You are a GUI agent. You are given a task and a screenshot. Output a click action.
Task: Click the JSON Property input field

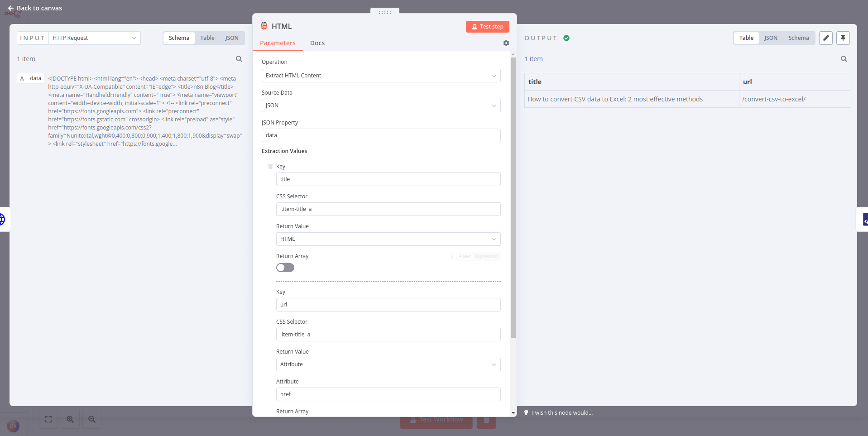pyautogui.click(x=381, y=135)
